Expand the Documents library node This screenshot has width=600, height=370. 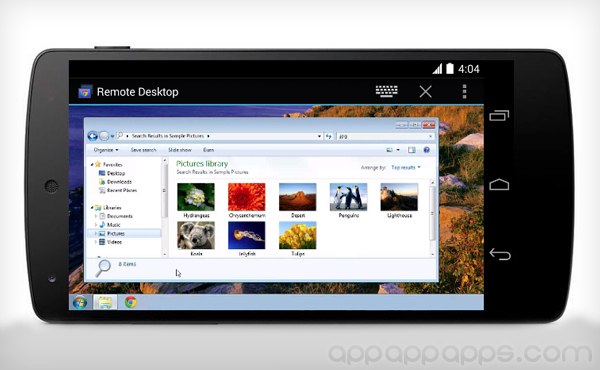click(x=96, y=216)
